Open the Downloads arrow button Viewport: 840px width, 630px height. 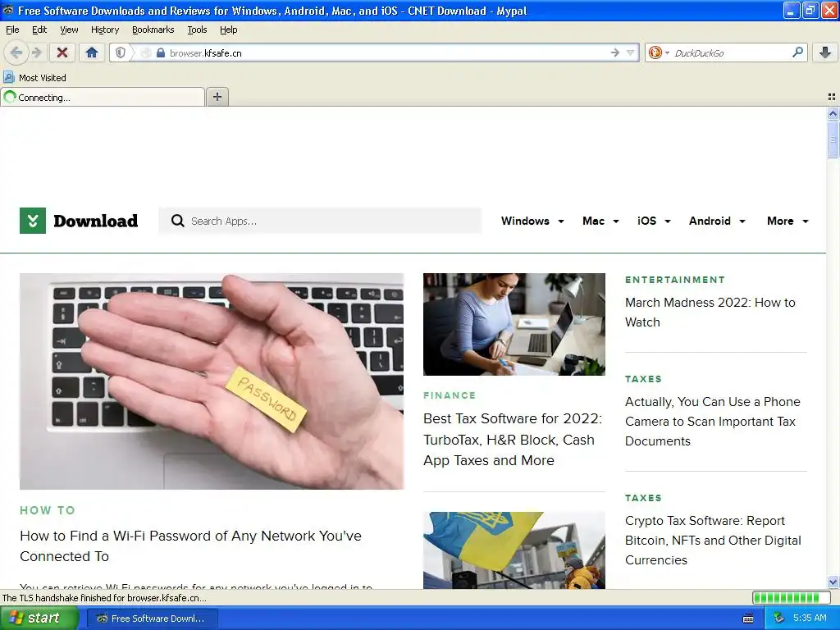point(825,52)
